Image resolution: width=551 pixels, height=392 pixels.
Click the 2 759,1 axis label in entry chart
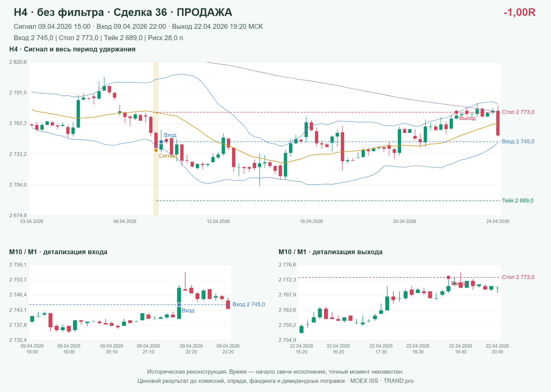(x=18, y=265)
